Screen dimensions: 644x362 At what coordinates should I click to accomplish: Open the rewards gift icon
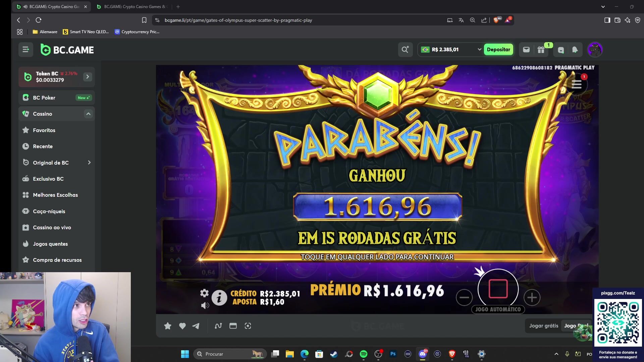click(541, 50)
